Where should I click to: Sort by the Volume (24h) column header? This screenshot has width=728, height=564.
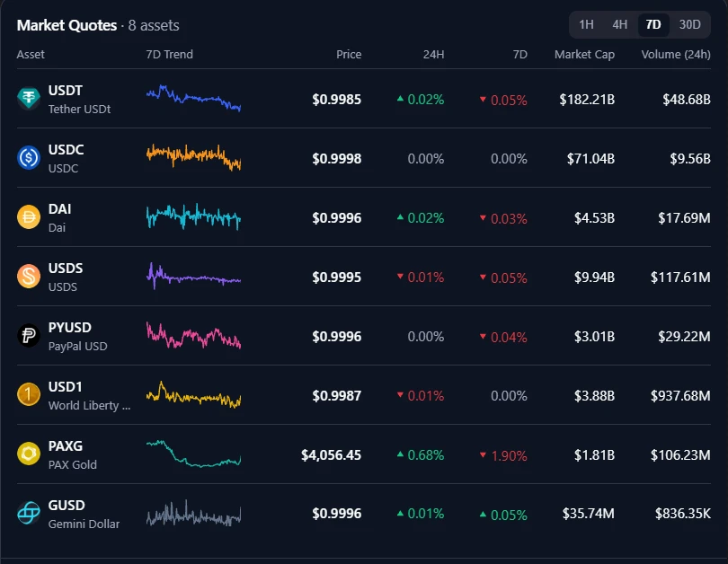click(x=676, y=54)
